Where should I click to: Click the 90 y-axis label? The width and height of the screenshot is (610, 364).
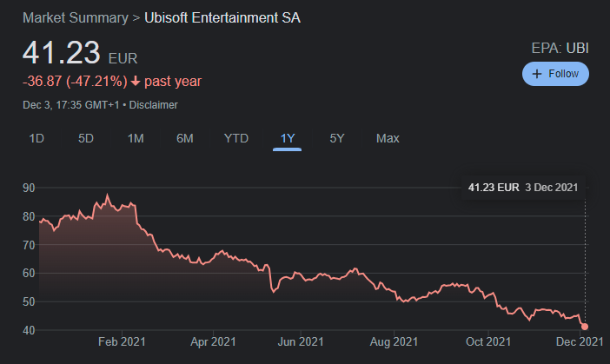(x=29, y=189)
